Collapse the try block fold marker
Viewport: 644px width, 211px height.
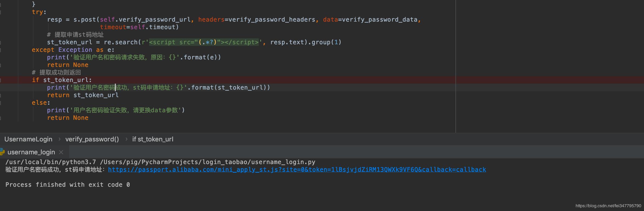click(1, 12)
